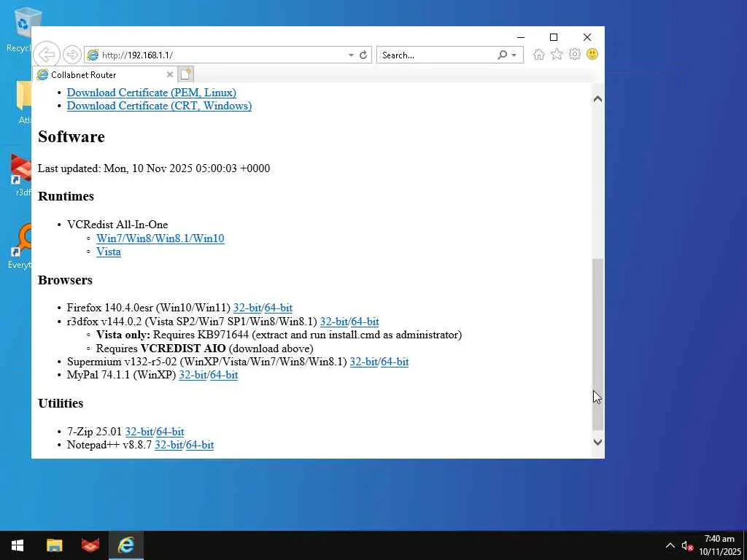Open Favorites star icon

click(557, 54)
